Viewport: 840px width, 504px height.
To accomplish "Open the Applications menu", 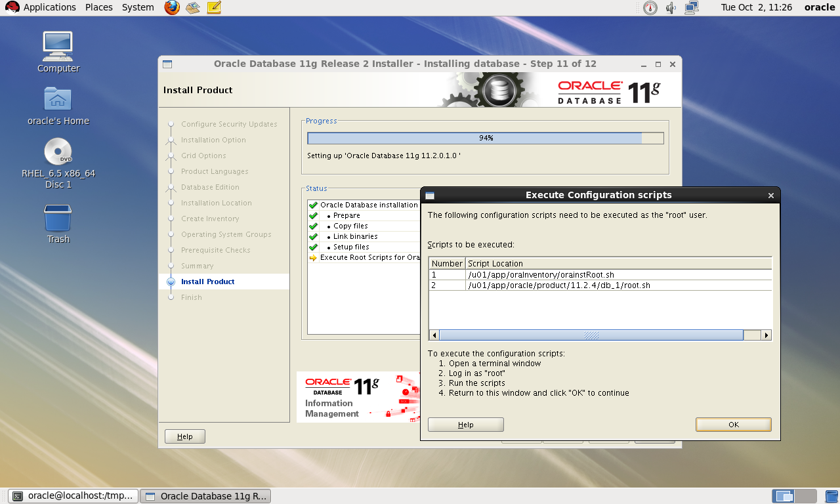I will (x=50, y=7).
